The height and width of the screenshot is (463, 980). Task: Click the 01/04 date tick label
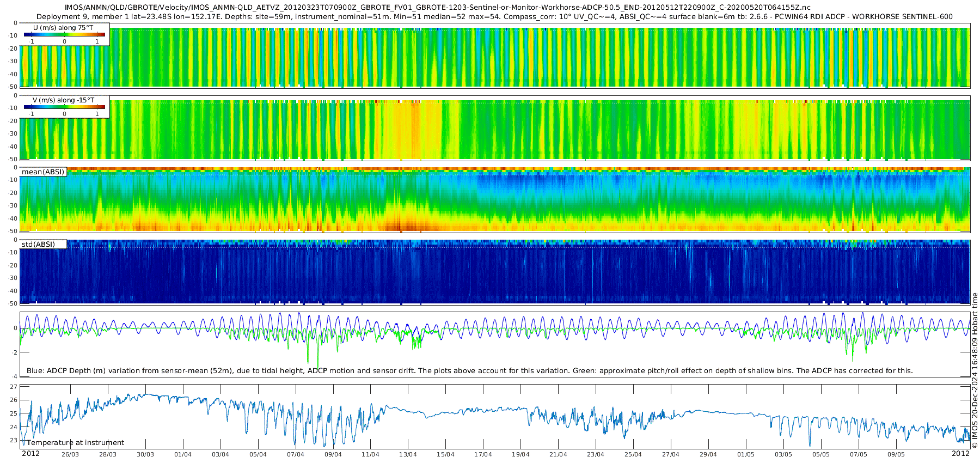pos(183,454)
